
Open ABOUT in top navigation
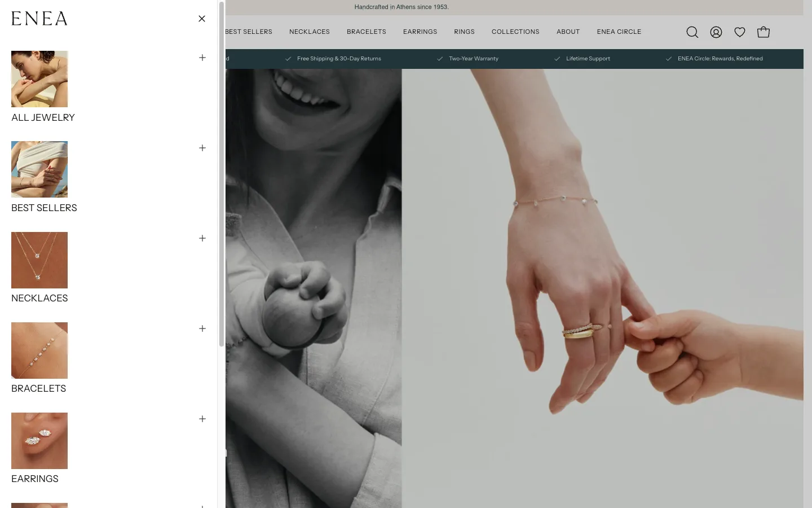pyautogui.click(x=568, y=32)
